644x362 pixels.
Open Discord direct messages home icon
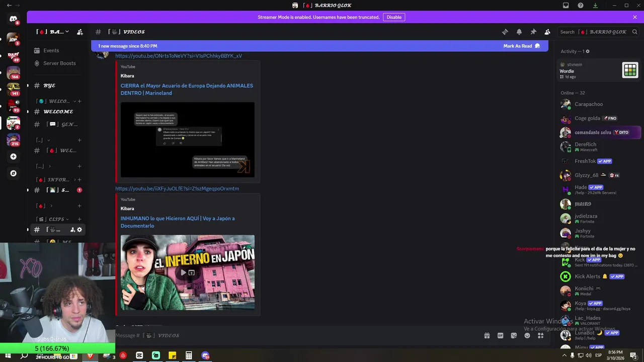click(x=13, y=19)
